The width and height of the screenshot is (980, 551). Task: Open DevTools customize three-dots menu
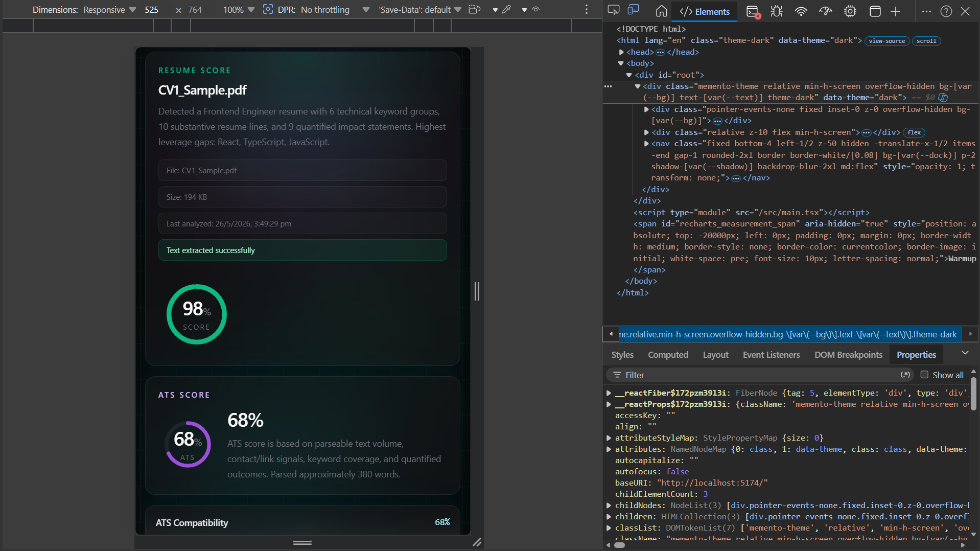[x=926, y=11]
